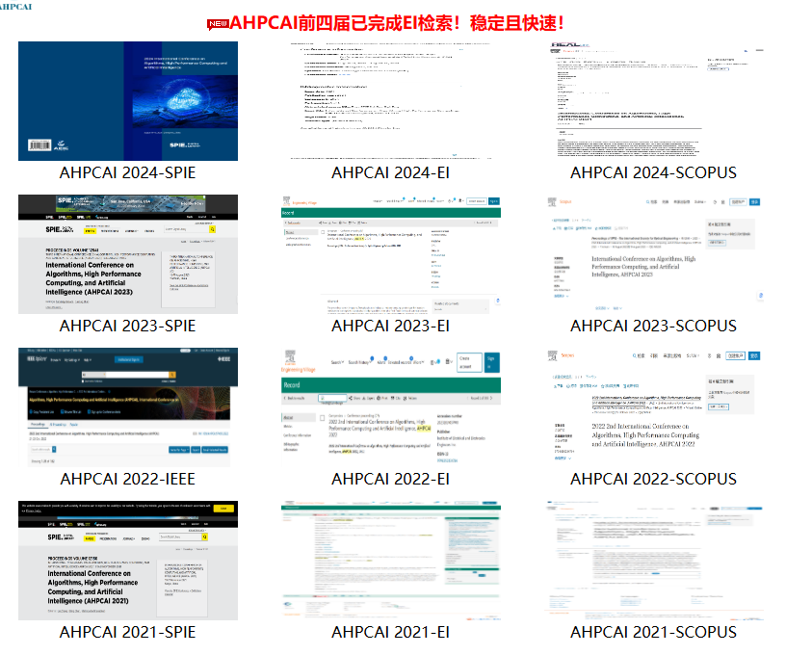Click the caption 'AHPCAI 2021-SPIE'

pos(127,632)
